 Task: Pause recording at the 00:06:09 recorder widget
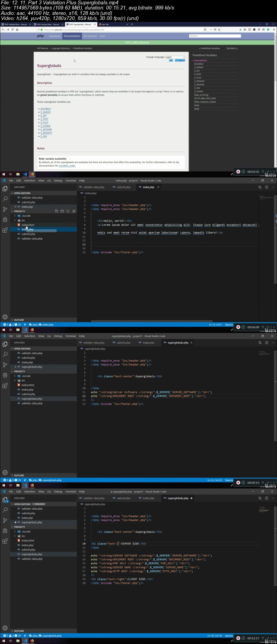tap(243, 327)
